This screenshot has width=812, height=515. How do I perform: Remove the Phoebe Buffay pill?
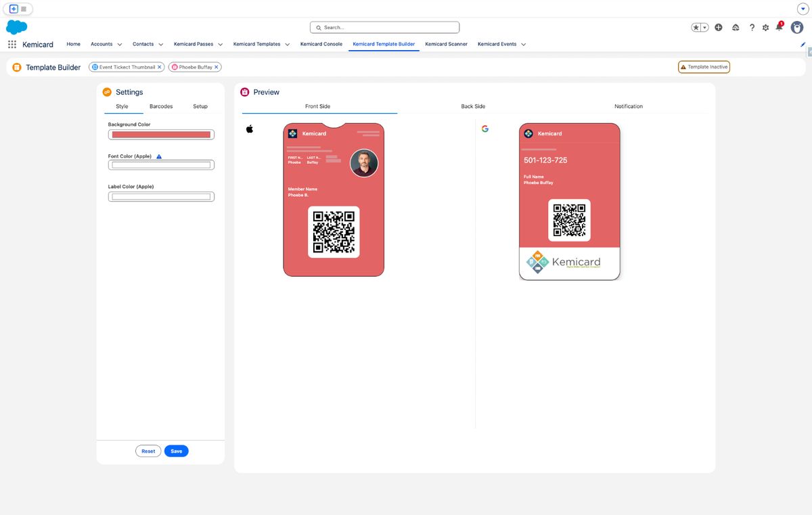tap(217, 67)
